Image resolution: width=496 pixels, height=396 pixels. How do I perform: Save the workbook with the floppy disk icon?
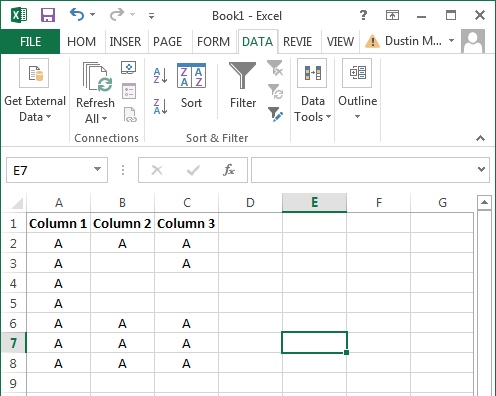pyautogui.click(x=48, y=15)
